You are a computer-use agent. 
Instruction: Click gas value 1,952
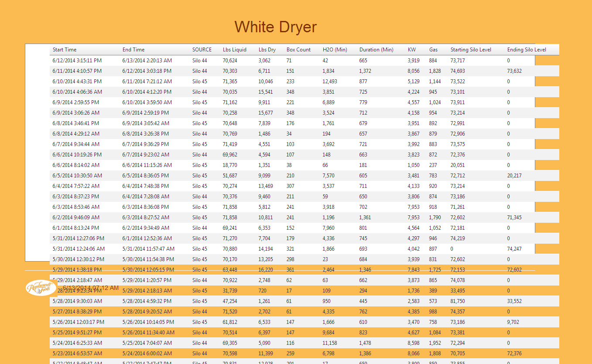point(435,343)
